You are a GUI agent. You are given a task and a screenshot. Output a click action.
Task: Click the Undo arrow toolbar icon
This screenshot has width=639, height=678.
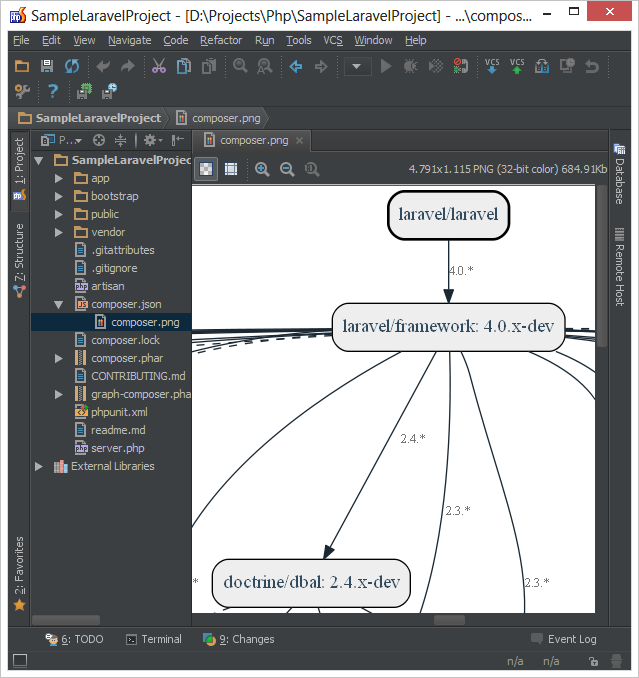(x=103, y=67)
